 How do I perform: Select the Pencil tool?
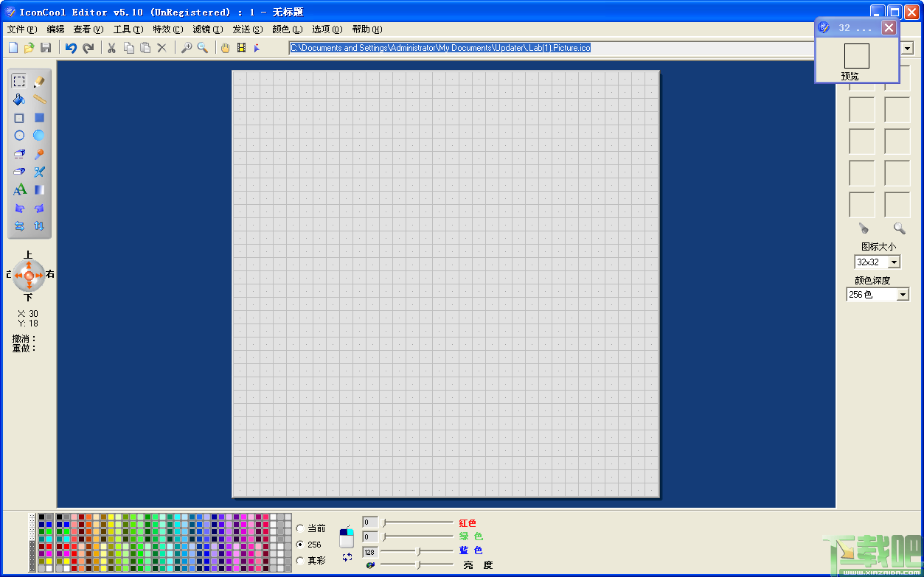coord(39,81)
